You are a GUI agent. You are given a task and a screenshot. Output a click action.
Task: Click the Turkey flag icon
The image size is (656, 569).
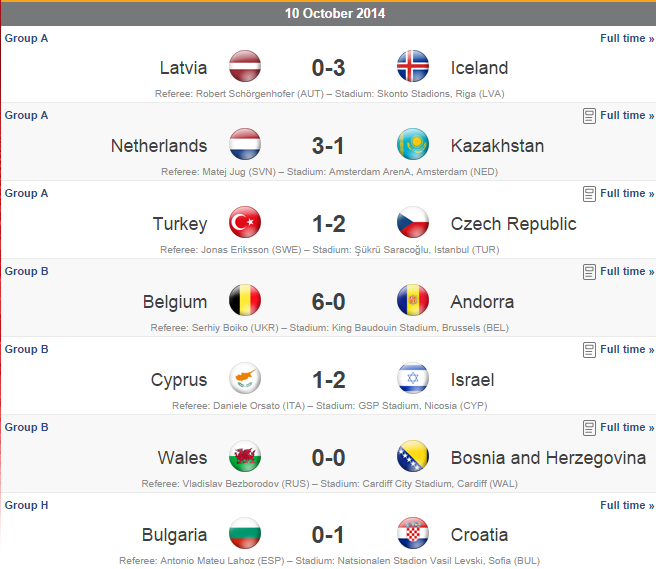(245, 223)
